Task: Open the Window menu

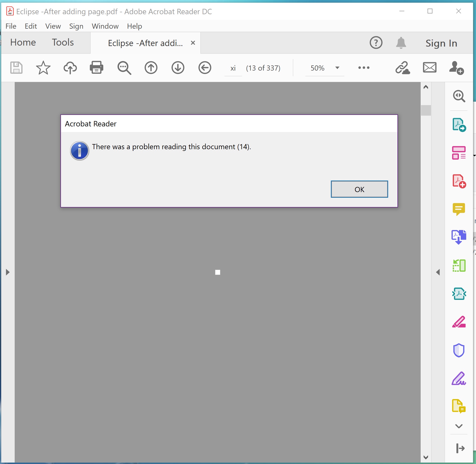Action: coord(105,26)
